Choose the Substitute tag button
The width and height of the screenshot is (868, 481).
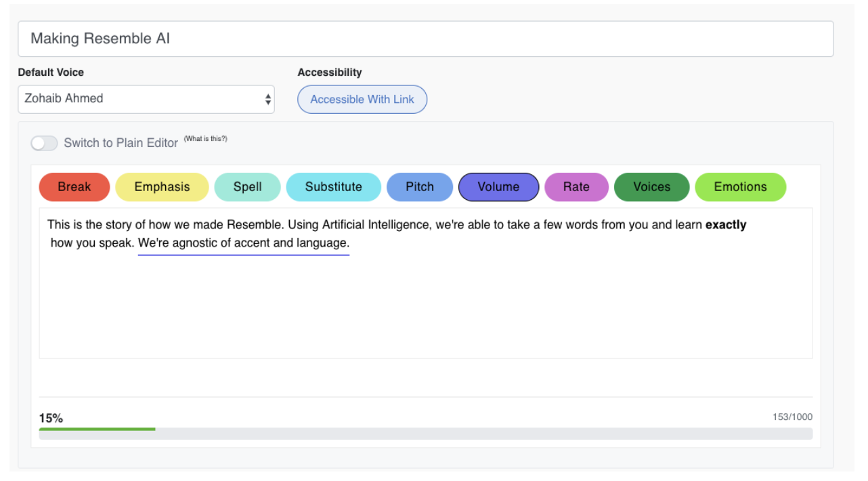click(334, 187)
